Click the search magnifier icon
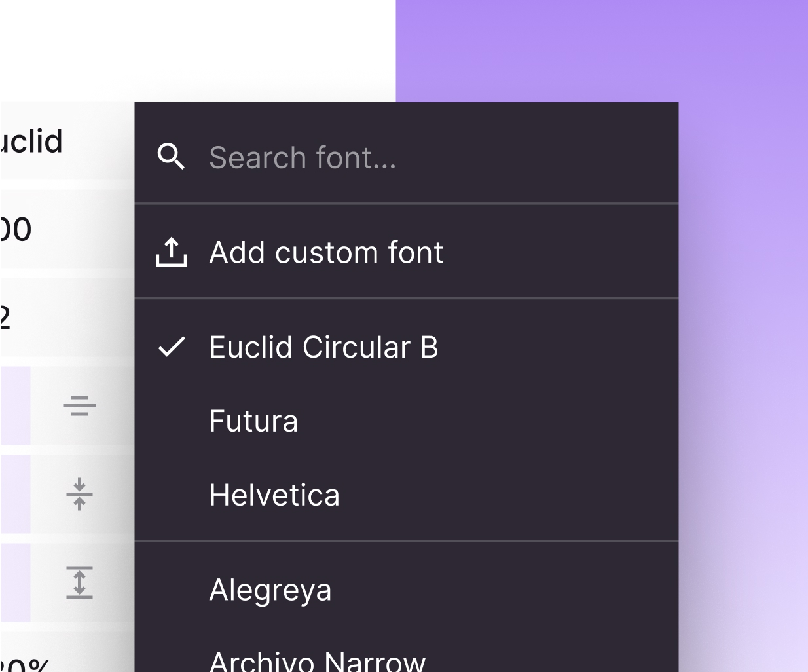 coord(171,157)
